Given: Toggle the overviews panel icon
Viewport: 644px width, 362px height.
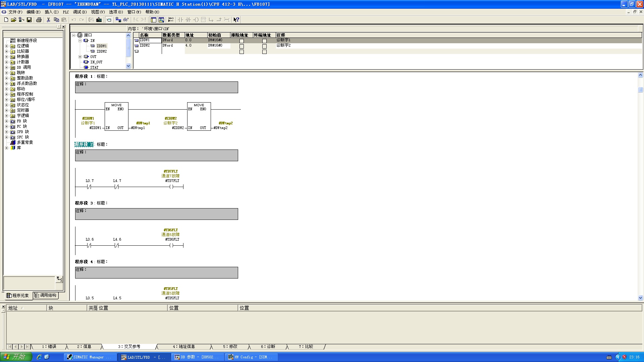Looking at the screenshot, I should 154,20.
